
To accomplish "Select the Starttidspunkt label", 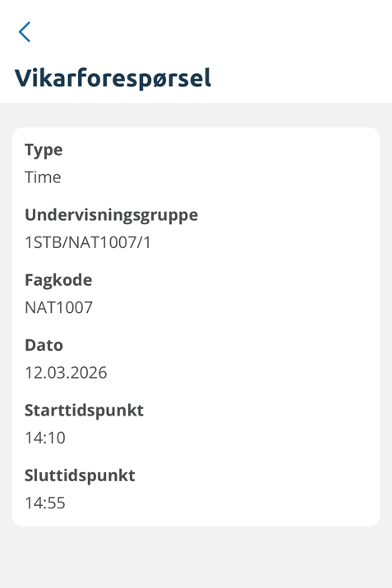I will (84, 411).
